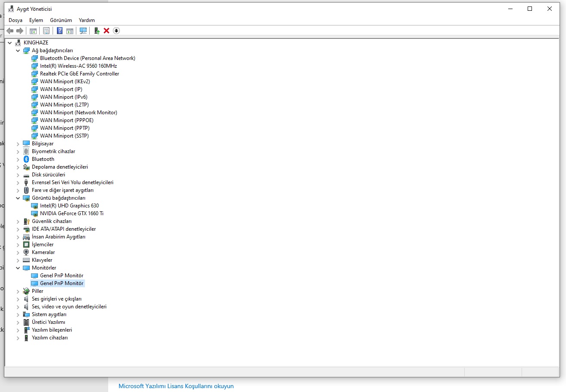
Task: Click the highlighted Genel PnP Monitör entry
Action: coord(61,283)
